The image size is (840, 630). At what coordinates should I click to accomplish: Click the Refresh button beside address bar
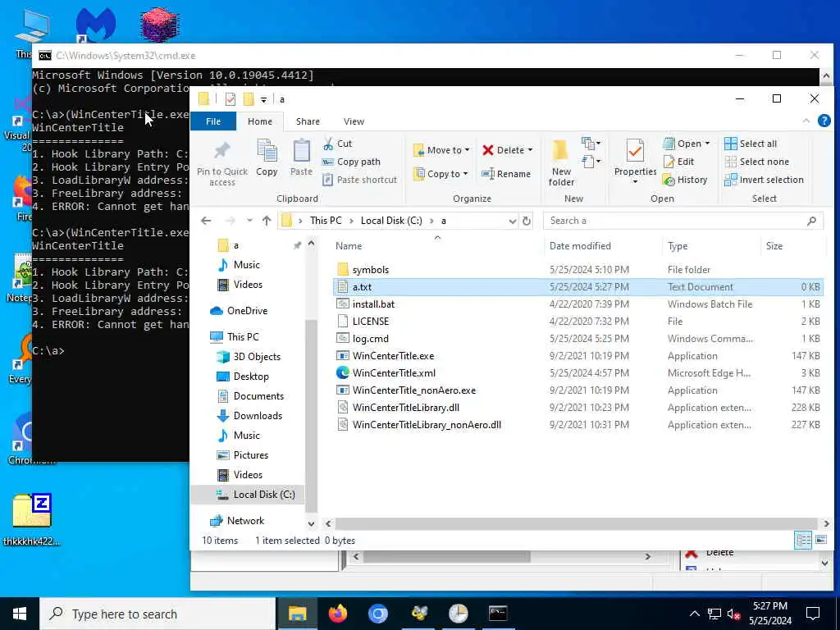click(527, 221)
